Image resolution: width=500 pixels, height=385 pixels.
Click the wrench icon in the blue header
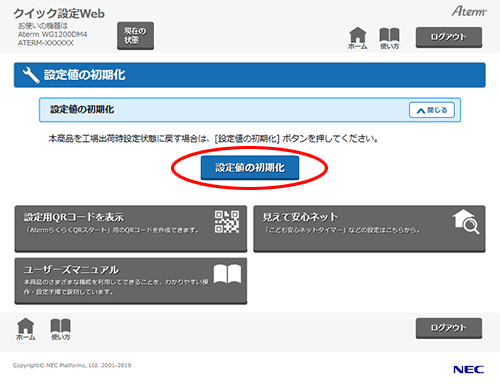pos(31,75)
